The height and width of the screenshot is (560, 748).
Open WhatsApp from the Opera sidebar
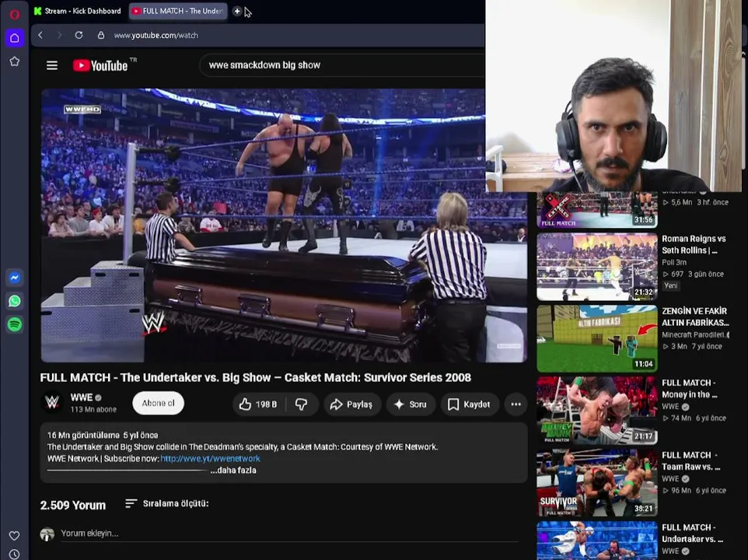point(15,301)
